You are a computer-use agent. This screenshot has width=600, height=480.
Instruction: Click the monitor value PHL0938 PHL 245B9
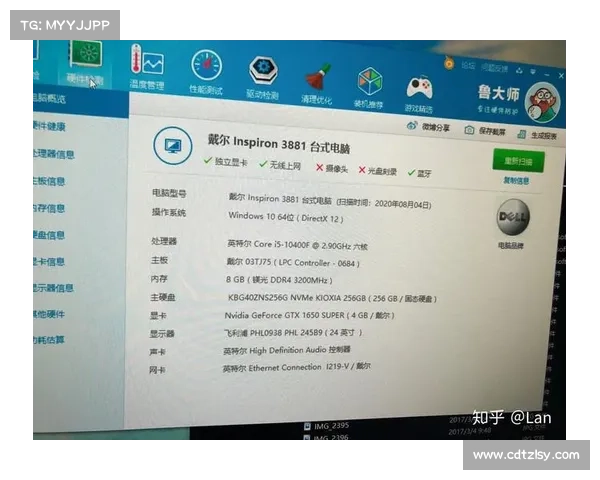(293, 333)
